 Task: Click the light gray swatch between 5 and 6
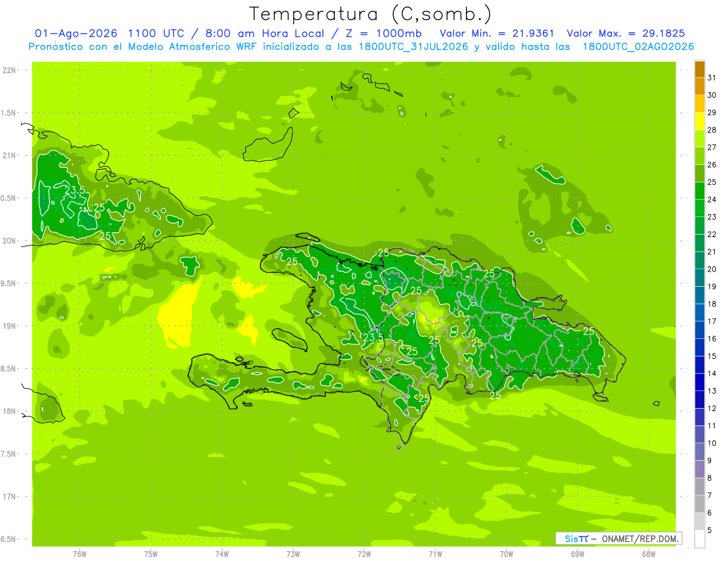(x=699, y=521)
